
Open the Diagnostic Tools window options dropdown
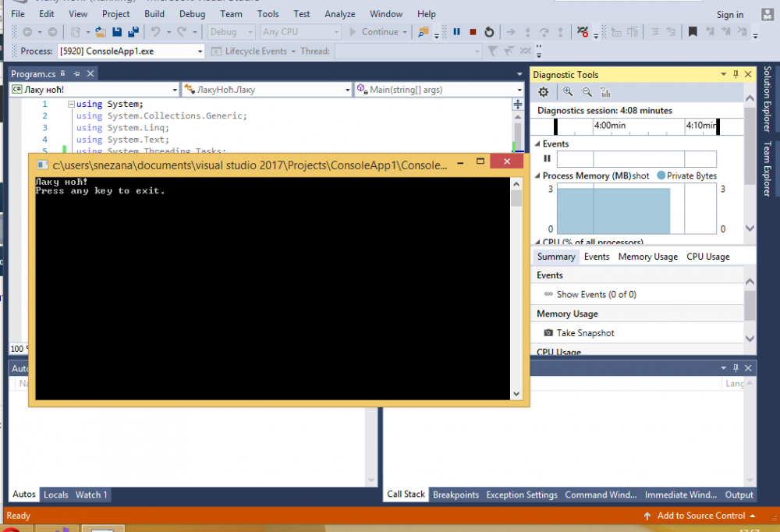click(x=723, y=74)
